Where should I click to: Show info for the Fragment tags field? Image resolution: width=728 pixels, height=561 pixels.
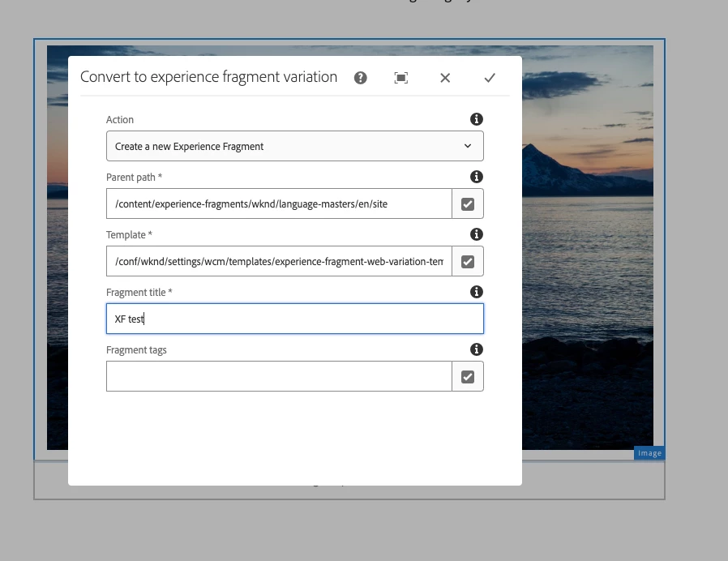[x=477, y=349]
